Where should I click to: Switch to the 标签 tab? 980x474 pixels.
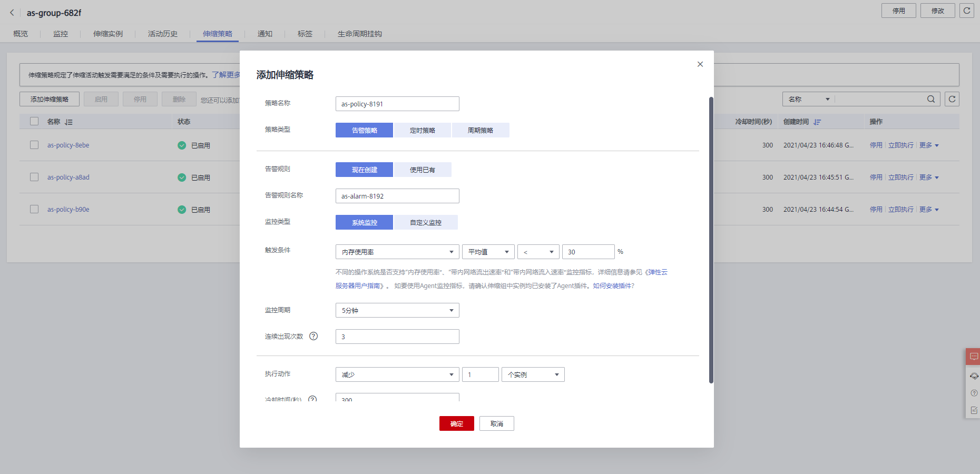[305, 34]
